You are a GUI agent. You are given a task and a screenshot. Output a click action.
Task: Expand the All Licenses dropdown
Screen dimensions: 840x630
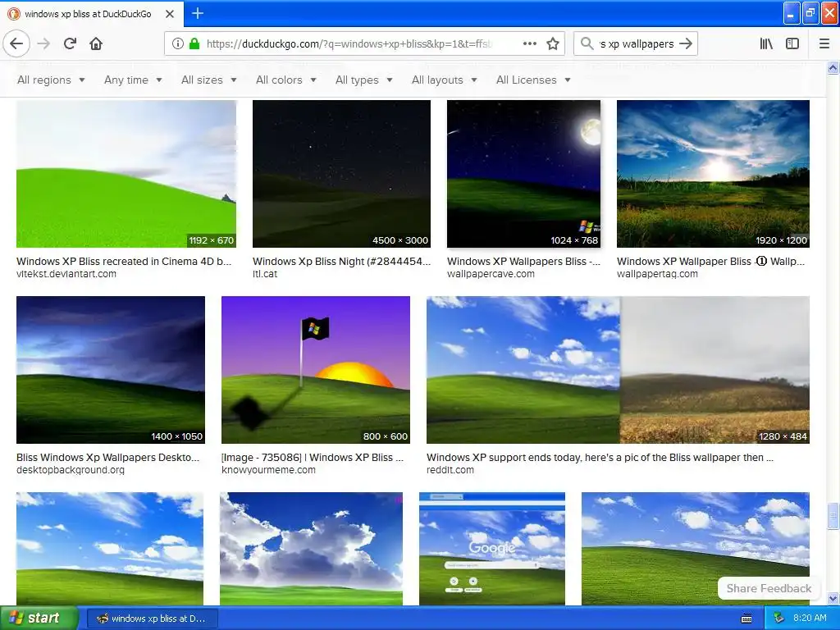tap(533, 80)
